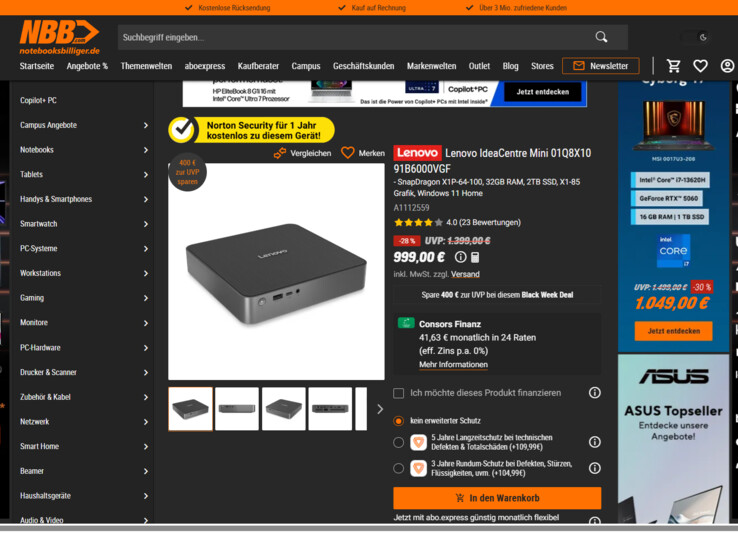The height and width of the screenshot is (533, 738).
Task: Expand Netzwerk category chevron
Action: (x=145, y=422)
